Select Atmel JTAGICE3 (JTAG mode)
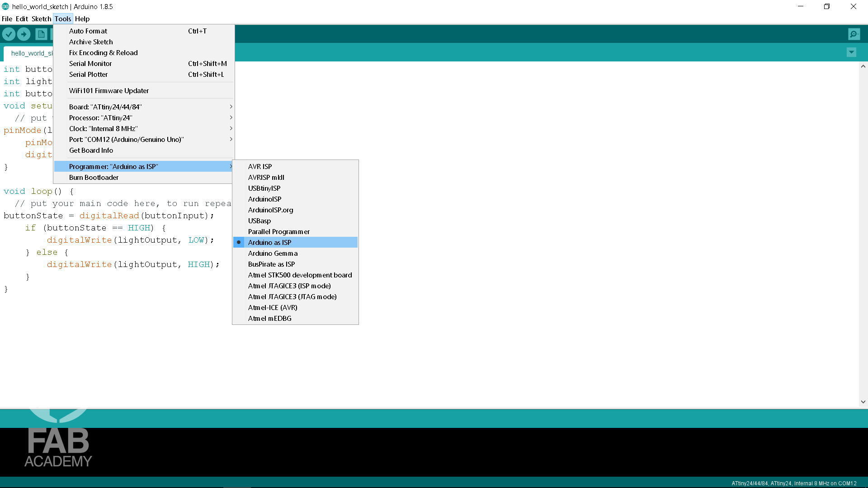 [295, 297]
